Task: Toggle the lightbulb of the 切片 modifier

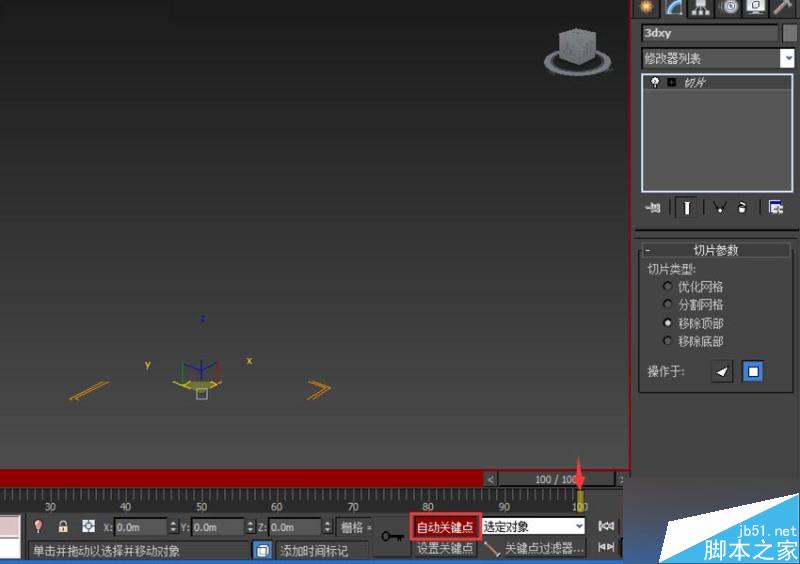Action: tap(655, 82)
